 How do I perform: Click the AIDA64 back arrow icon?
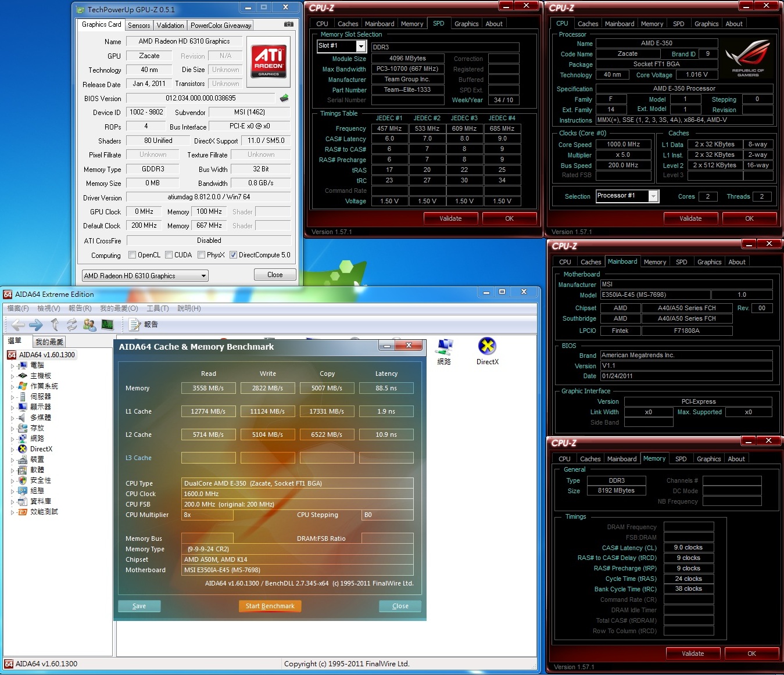(x=18, y=325)
